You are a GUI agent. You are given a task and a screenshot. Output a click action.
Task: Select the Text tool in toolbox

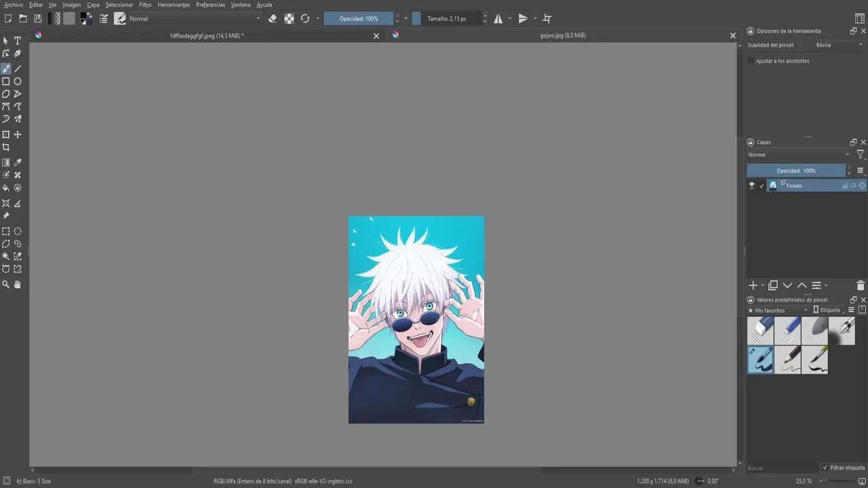[18, 41]
